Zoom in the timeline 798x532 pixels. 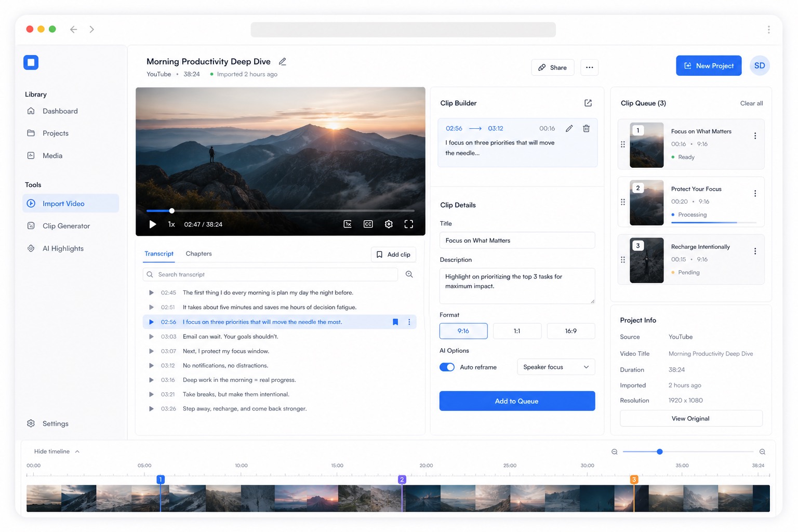point(762,452)
